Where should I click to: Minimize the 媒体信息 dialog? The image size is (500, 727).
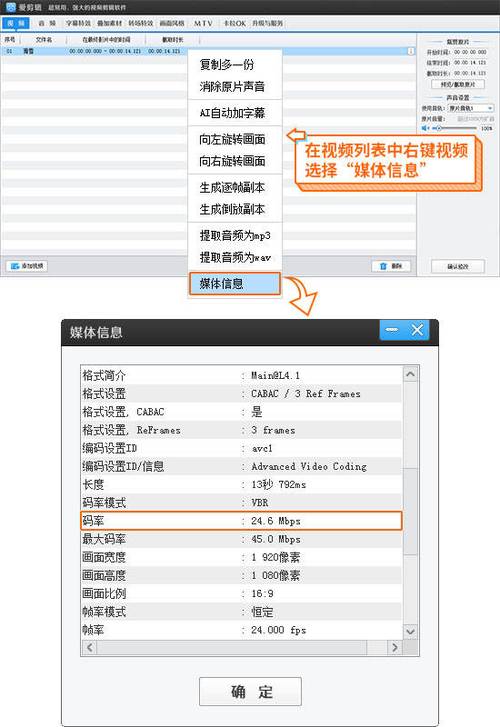tap(392, 330)
